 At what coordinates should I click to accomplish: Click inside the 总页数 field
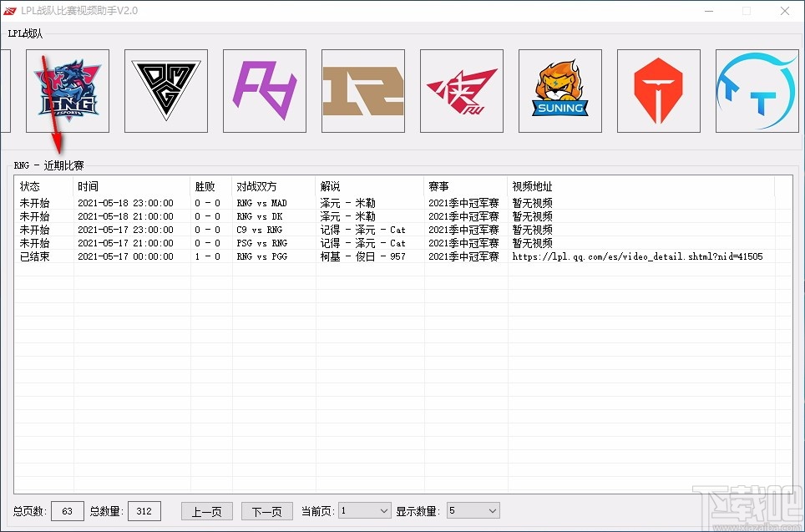click(67, 510)
